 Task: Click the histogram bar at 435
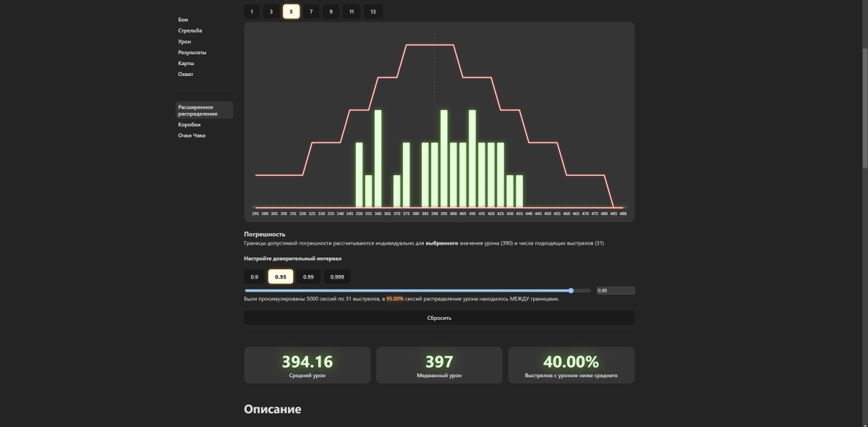[x=519, y=191]
